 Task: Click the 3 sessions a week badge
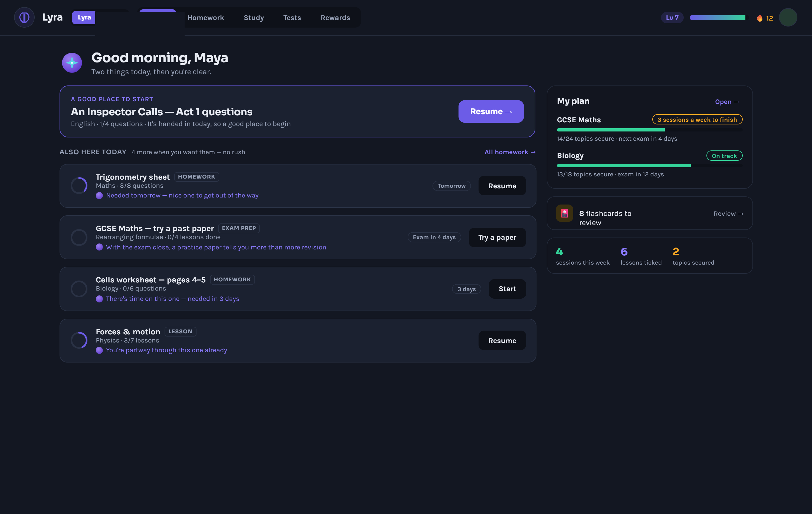[x=697, y=120]
